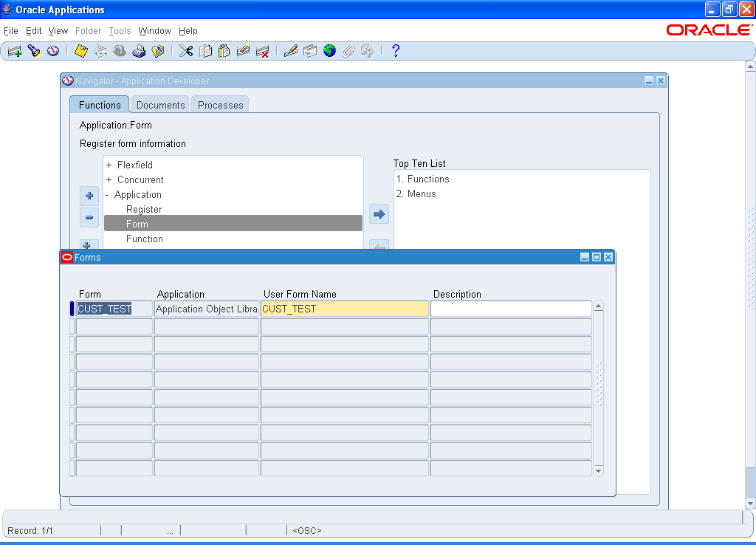Click the Copy toolbar icon
The width and height of the screenshot is (756, 545).
tap(205, 51)
